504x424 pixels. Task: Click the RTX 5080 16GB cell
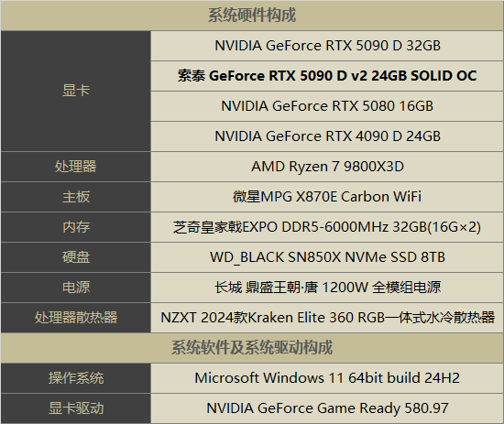coord(327,106)
